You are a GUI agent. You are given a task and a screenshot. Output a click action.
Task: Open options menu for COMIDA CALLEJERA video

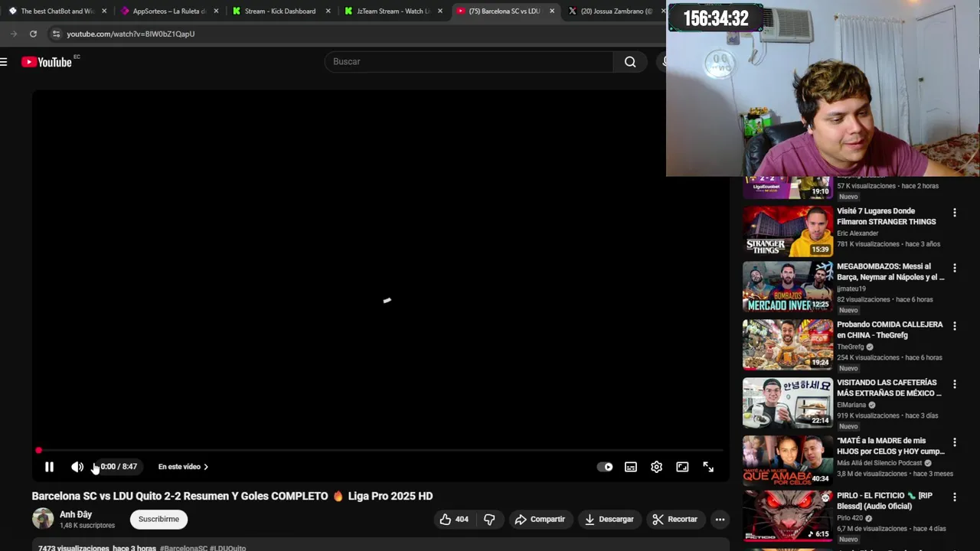[954, 326]
